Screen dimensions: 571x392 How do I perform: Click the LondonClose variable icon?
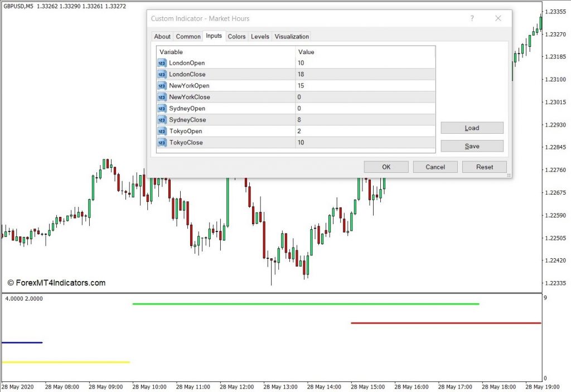click(162, 74)
